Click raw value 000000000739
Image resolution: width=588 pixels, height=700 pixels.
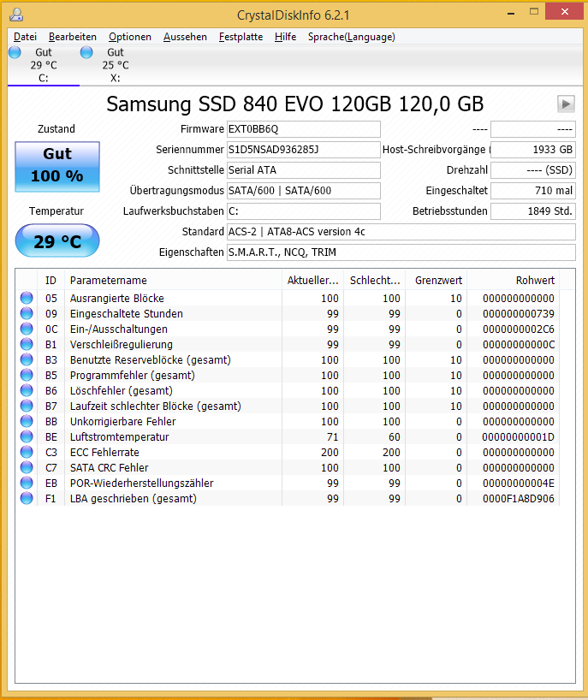(x=519, y=314)
